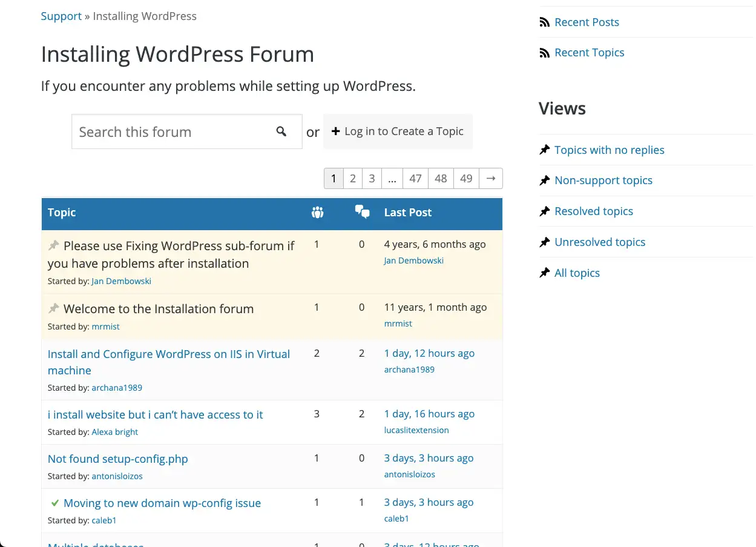Open the Support breadcrumb link
The width and height of the screenshot is (756, 547).
[61, 16]
